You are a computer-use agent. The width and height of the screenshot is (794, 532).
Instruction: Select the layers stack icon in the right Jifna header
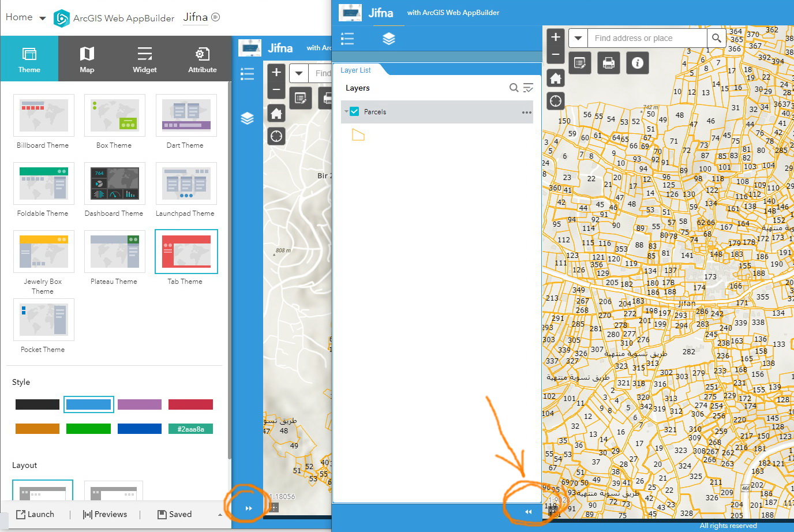[x=389, y=39]
